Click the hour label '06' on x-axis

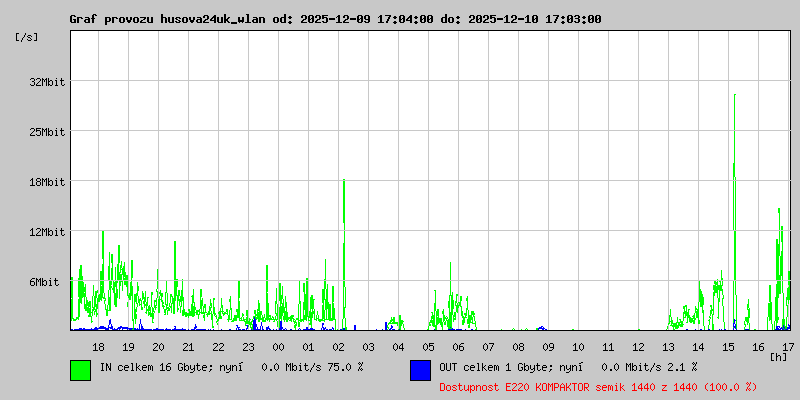(x=459, y=347)
